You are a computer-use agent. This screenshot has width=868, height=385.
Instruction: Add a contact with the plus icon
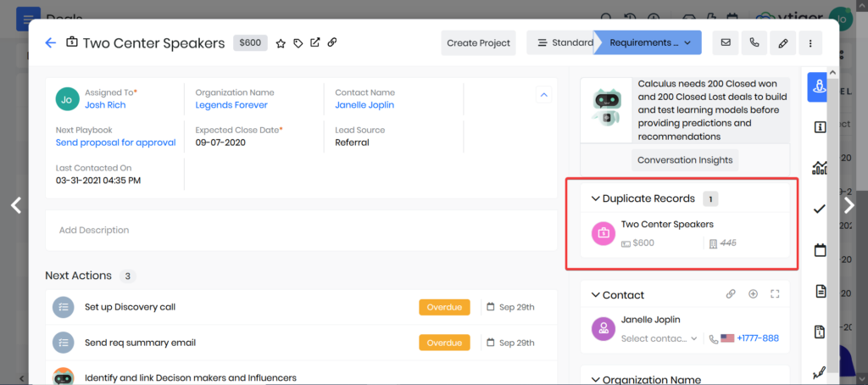[753, 294]
